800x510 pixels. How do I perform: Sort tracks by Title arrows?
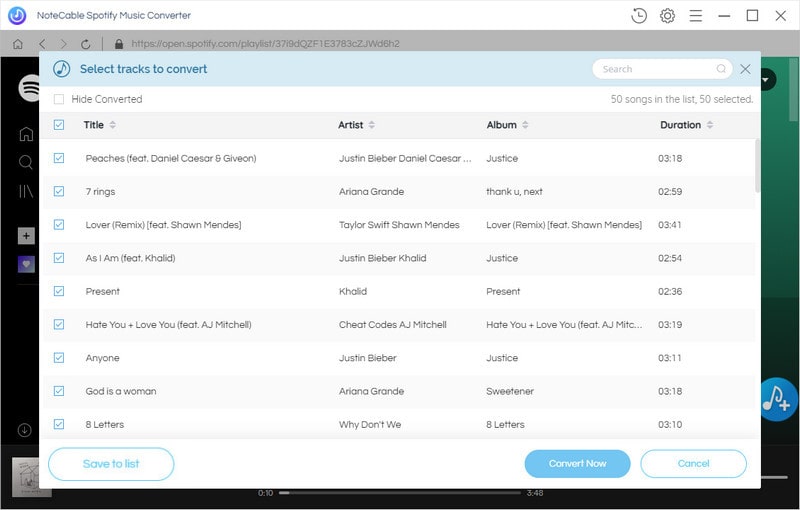point(113,125)
